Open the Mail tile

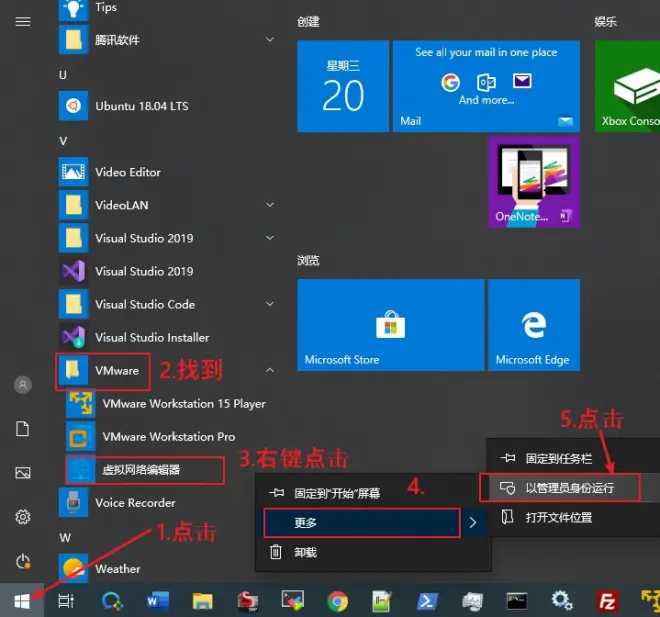486,86
